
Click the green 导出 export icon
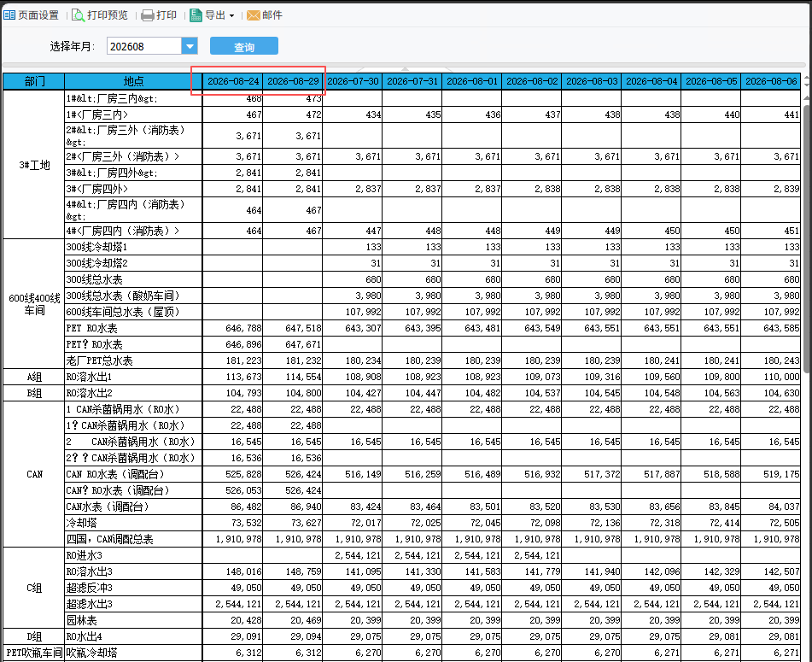196,15
